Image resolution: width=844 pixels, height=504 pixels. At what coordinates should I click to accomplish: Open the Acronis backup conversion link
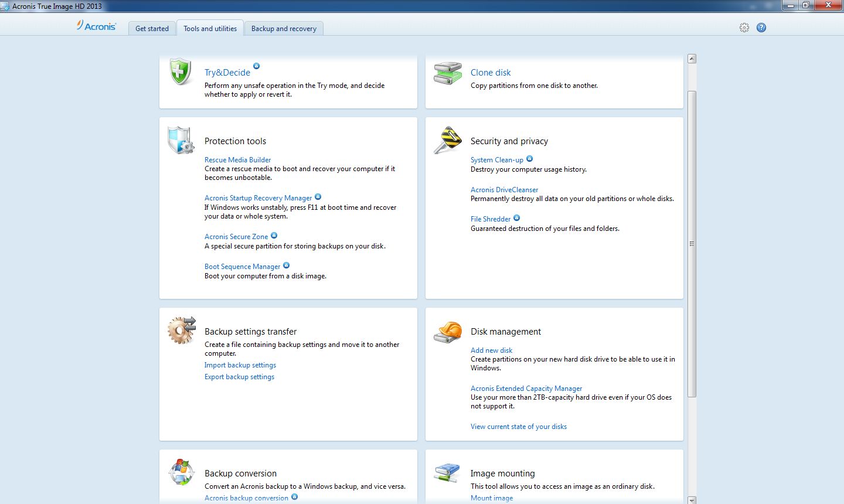246,498
